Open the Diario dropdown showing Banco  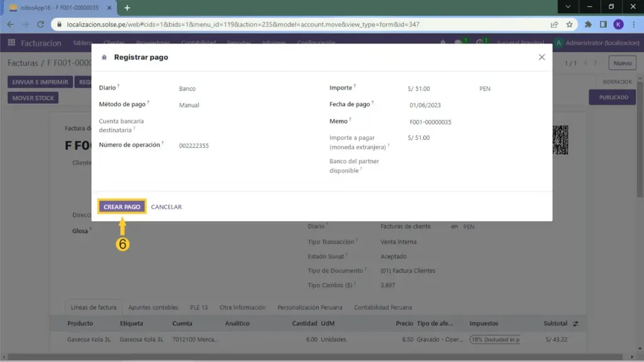click(x=245, y=89)
